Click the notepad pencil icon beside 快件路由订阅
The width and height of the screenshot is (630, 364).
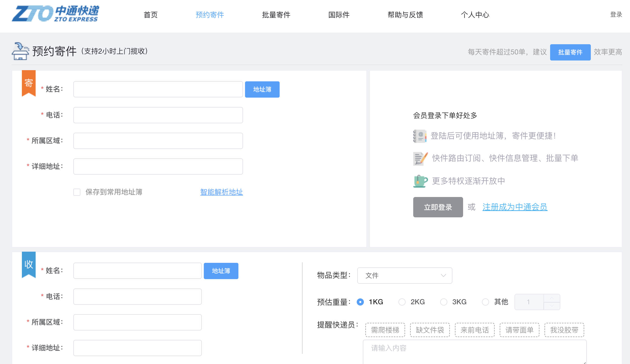[x=420, y=159]
